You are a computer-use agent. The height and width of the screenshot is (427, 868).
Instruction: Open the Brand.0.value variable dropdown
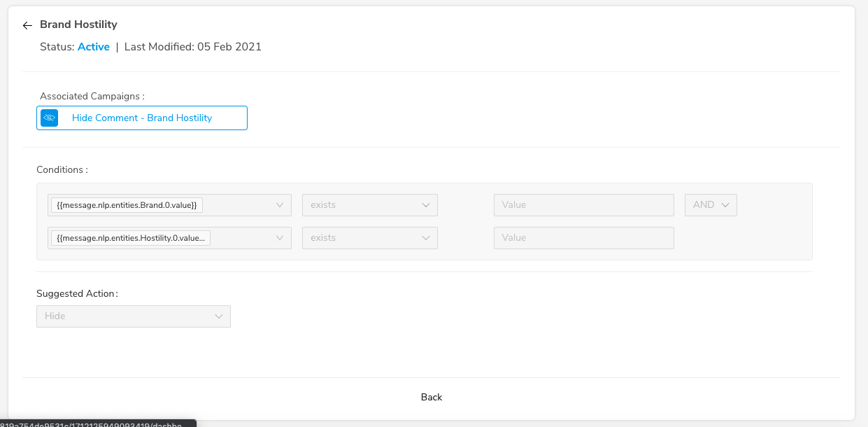pyautogui.click(x=169, y=205)
